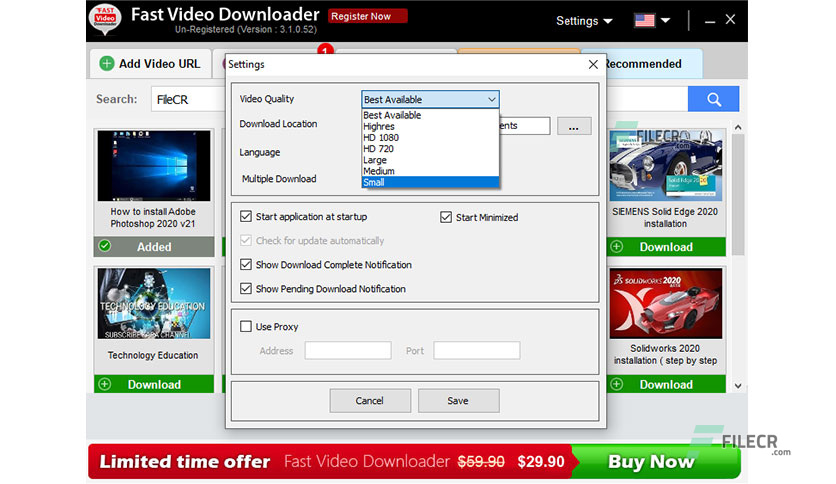Click Download under SIEMENS Solid Edge 2020
Viewport: 836px width, 484px height.
(666, 246)
